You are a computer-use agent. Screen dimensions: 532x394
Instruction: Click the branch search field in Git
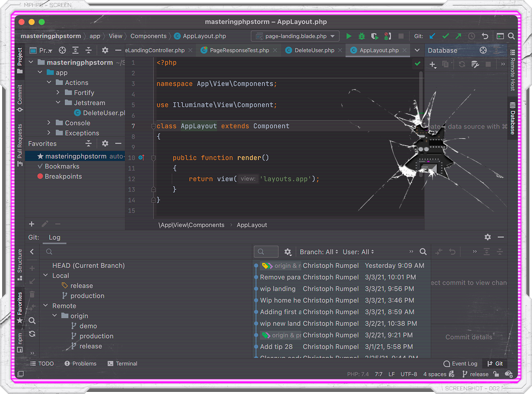(147, 252)
